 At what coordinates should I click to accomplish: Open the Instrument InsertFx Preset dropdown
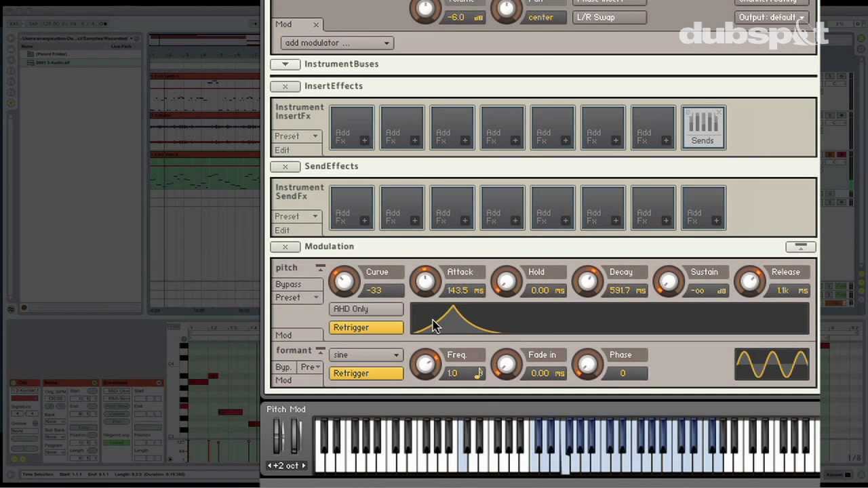pos(296,136)
